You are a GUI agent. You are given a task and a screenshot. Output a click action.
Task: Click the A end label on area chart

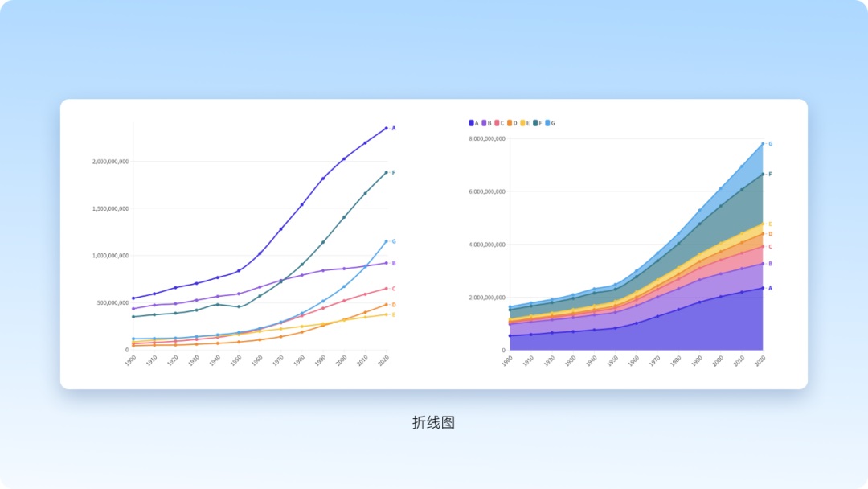[770, 288]
